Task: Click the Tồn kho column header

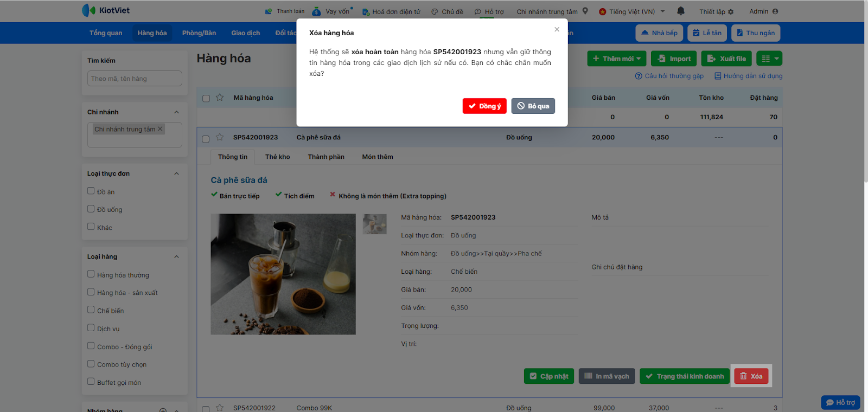Action: [711, 98]
